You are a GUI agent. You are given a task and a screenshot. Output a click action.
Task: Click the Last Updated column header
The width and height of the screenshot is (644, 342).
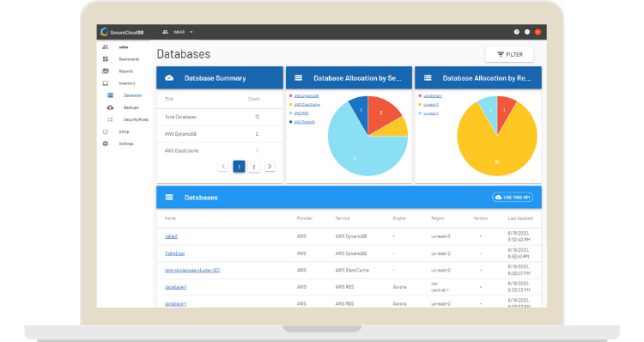(520, 218)
